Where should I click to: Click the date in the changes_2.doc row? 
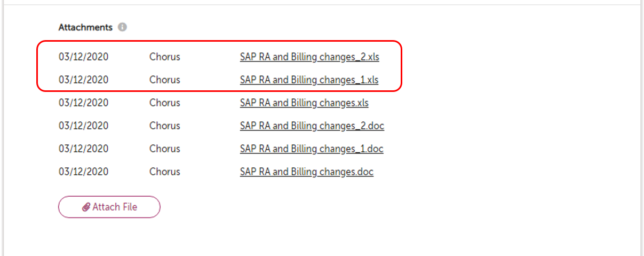pos(83,126)
